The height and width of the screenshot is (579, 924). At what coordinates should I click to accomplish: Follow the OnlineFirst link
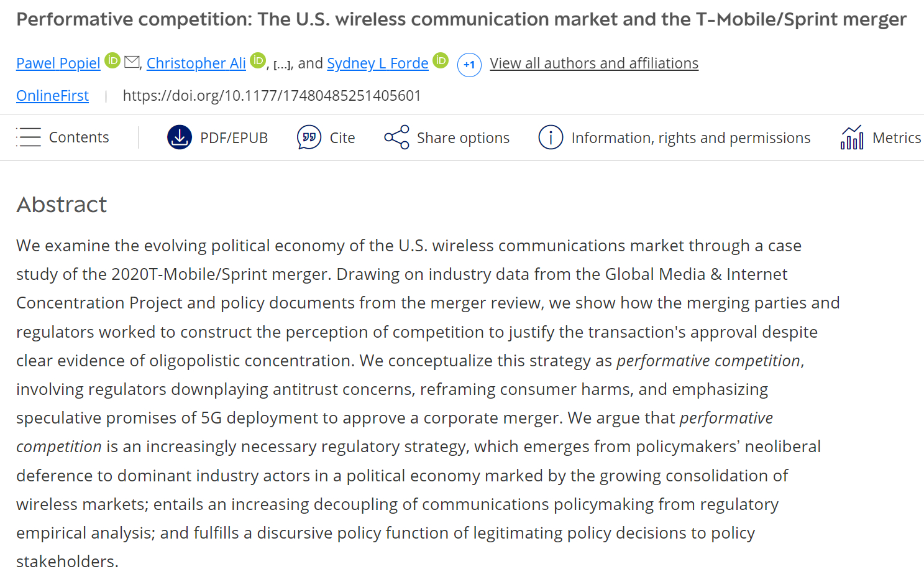[53, 96]
